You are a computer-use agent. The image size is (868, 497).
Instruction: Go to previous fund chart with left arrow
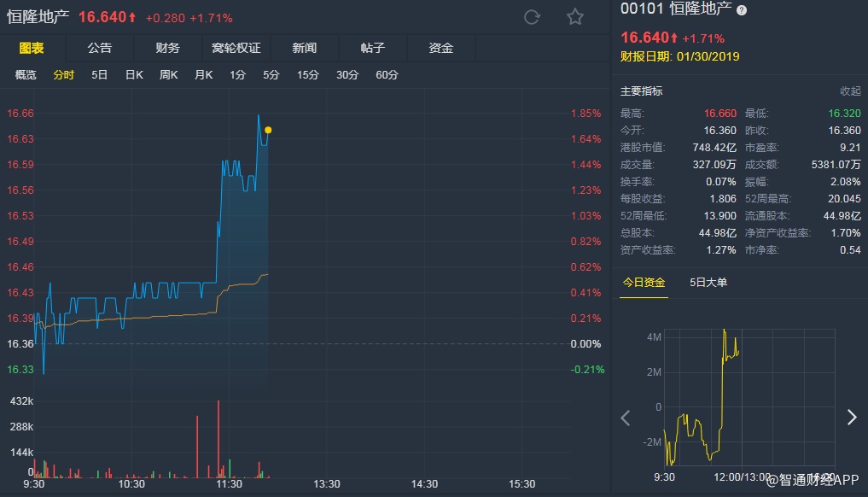(x=626, y=418)
